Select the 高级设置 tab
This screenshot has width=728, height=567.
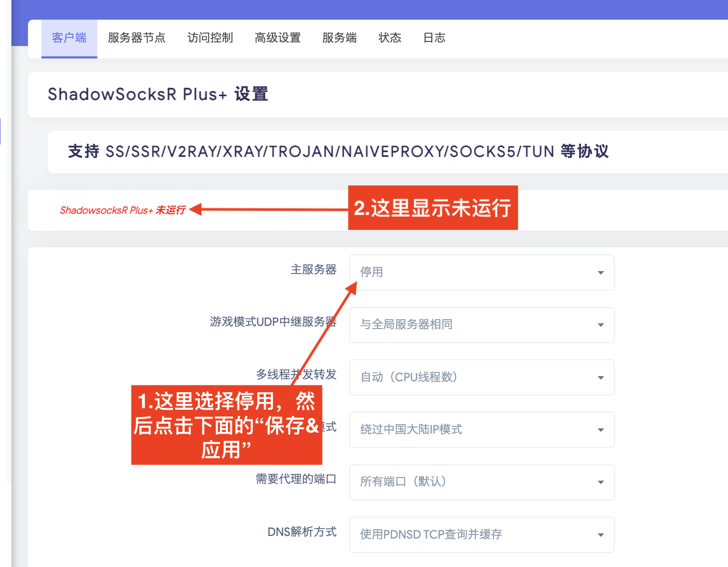278,38
